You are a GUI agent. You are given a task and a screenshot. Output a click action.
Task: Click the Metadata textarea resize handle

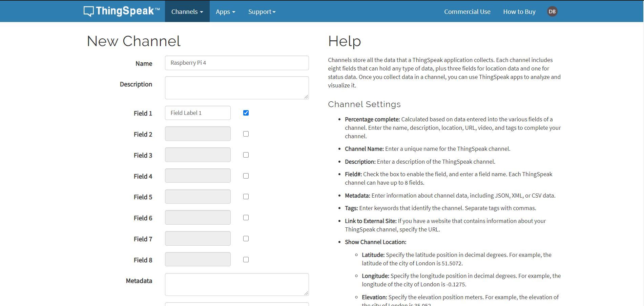(306, 293)
